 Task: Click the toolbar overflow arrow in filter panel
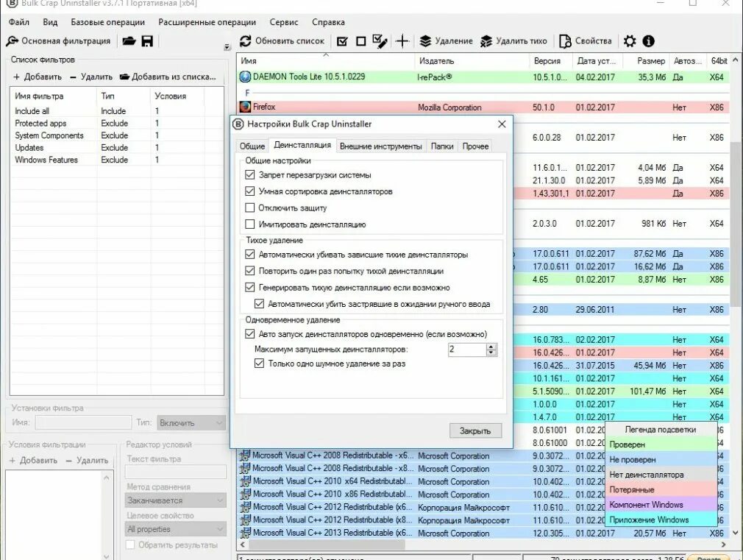pyautogui.click(x=227, y=47)
